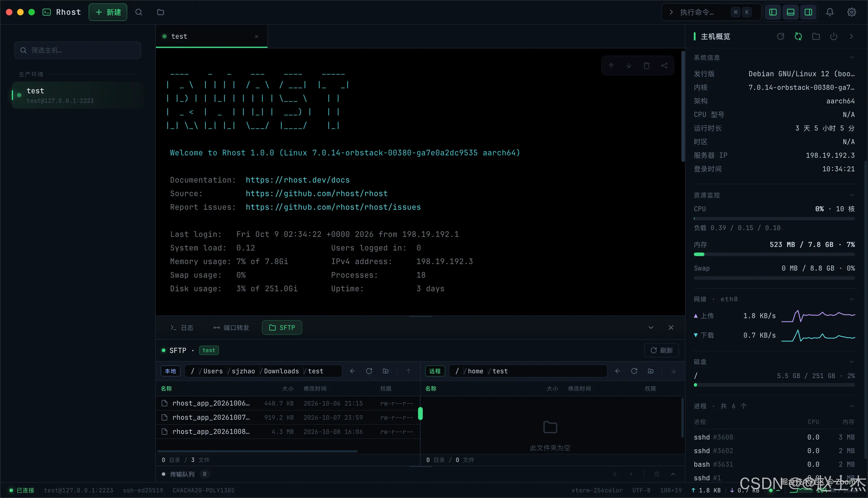Viewport: 868px width, 498px height.
Task: Click the terminal up-arrow icon
Action: [x=611, y=65]
